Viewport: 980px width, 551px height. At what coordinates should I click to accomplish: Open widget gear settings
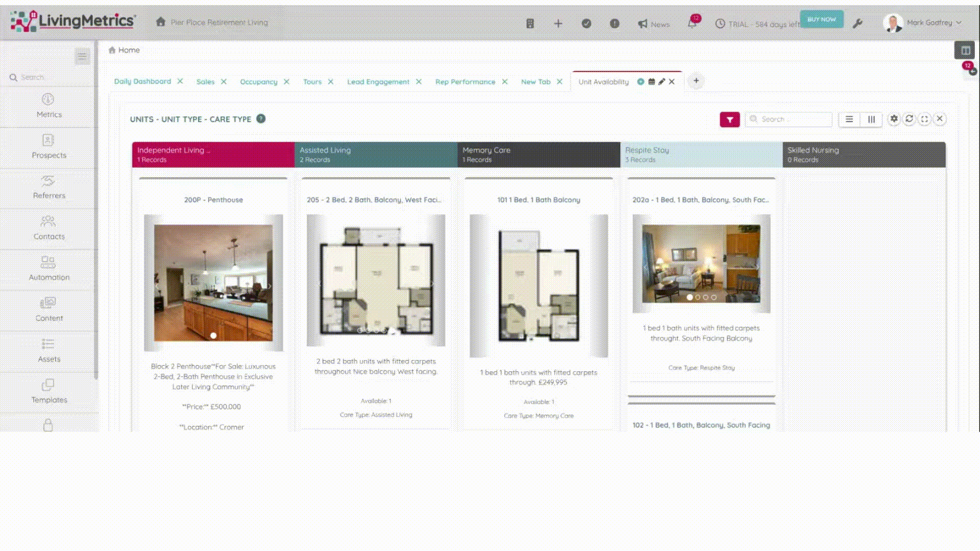pos(894,119)
